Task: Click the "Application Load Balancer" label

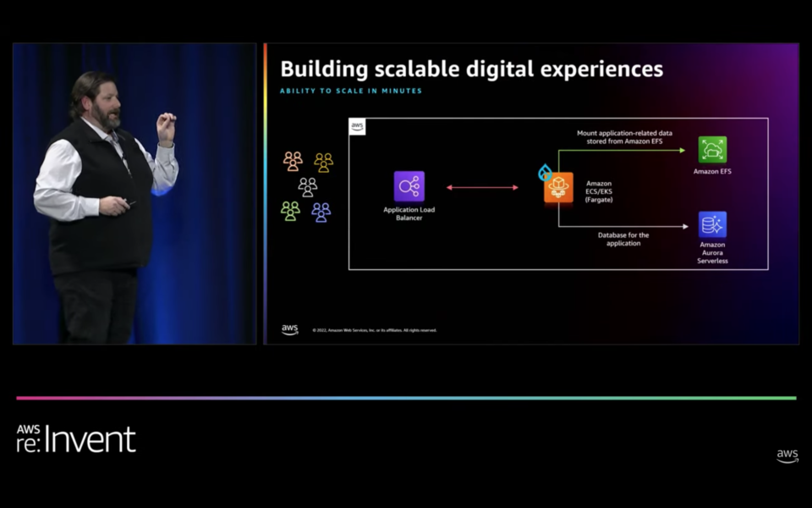Action: pos(409,213)
